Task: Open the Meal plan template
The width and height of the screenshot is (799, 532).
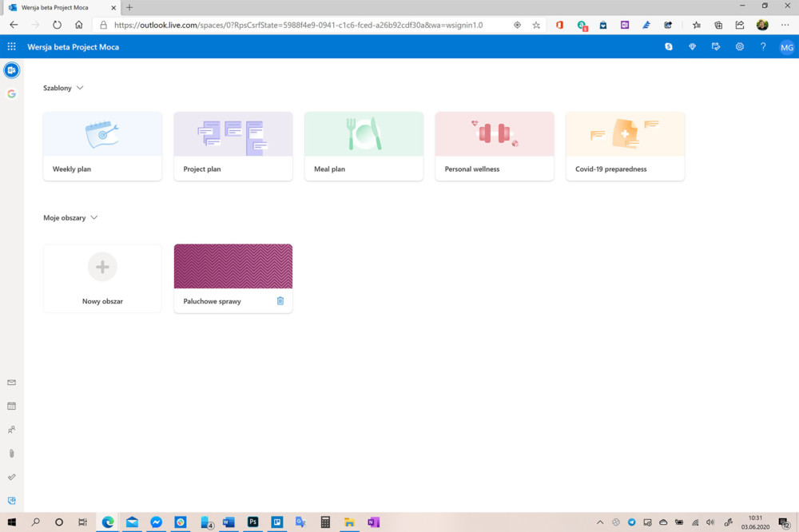Action: click(x=364, y=146)
